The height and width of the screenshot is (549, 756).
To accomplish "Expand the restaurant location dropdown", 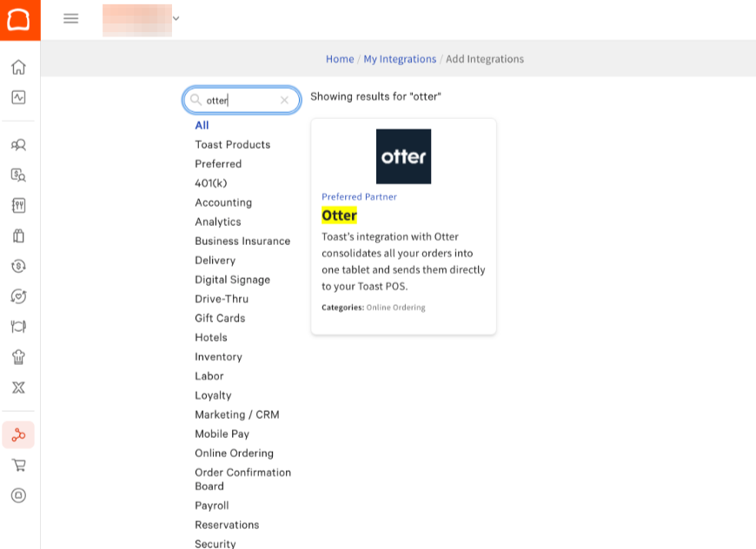I will pos(176,18).
